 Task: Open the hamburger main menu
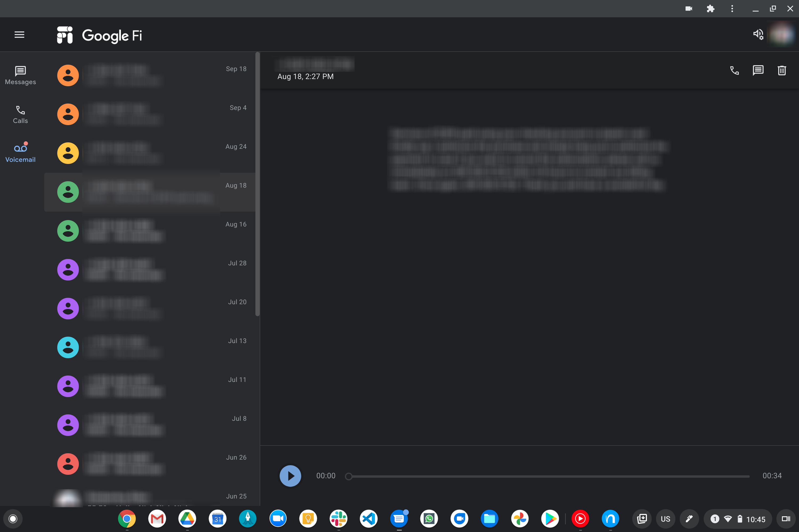pos(19,35)
